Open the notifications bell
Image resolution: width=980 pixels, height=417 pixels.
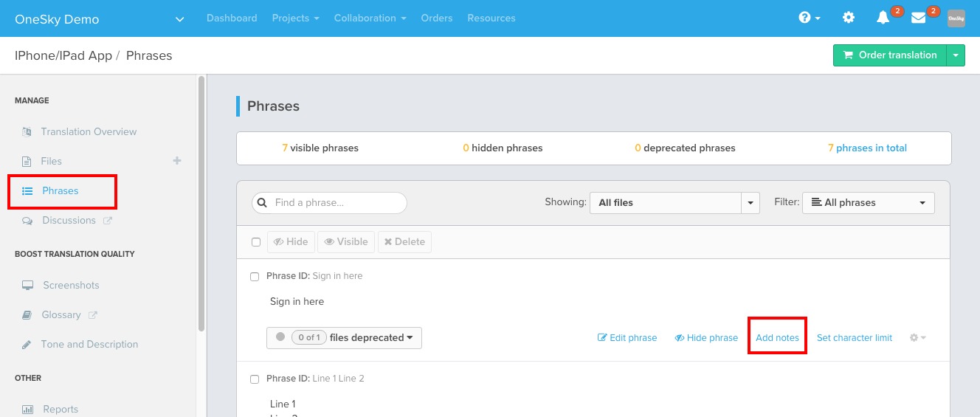point(883,18)
